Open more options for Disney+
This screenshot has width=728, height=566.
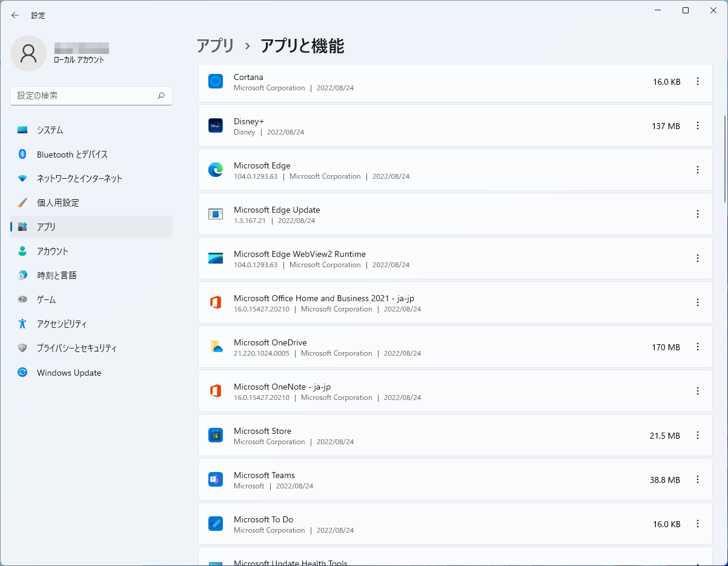698,125
